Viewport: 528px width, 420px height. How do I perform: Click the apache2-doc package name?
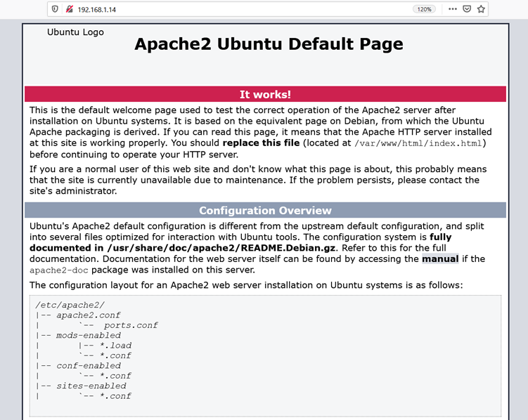[x=58, y=270]
